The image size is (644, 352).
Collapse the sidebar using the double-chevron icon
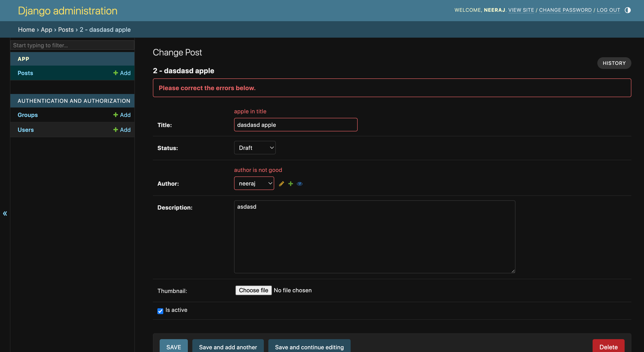[x=5, y=213]
